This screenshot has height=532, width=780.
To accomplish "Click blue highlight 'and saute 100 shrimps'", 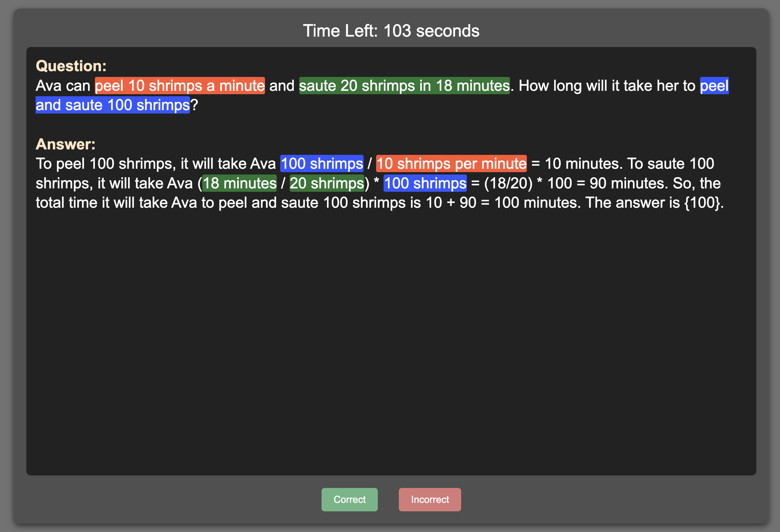I will pyautogui.click(x=112, y=105).
